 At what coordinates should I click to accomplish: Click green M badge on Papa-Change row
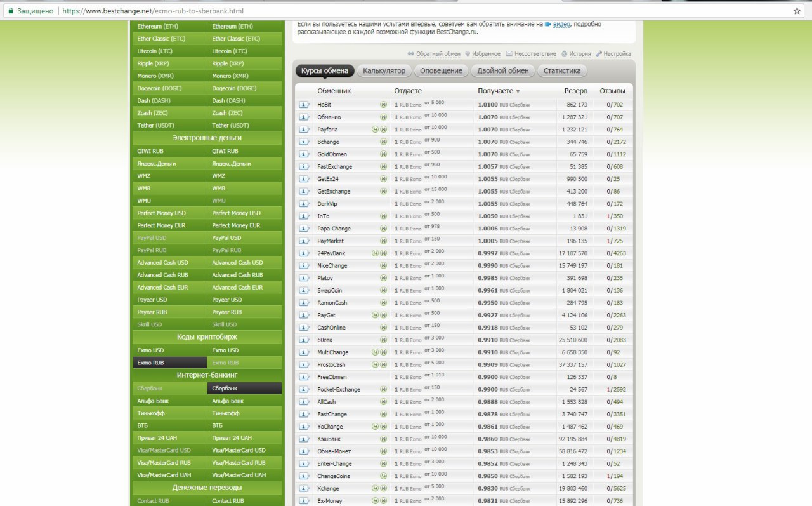pyautogui.click(x=383, y=229)
